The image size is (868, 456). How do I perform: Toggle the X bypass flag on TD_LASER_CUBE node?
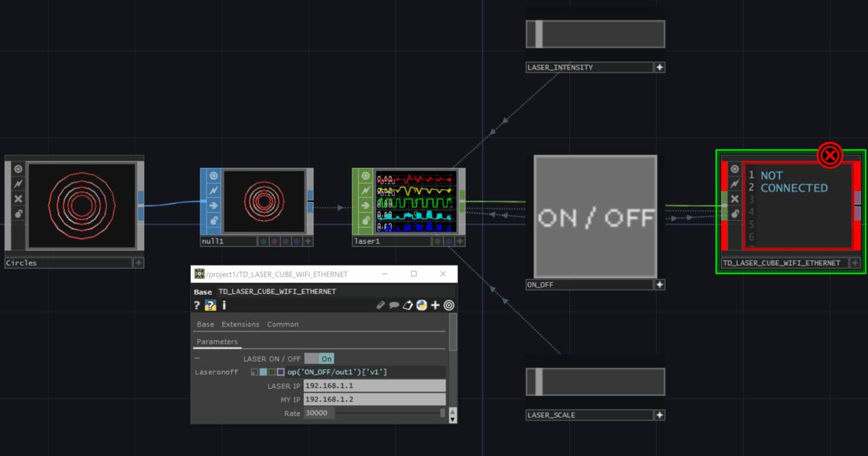[x=734, y=198]
